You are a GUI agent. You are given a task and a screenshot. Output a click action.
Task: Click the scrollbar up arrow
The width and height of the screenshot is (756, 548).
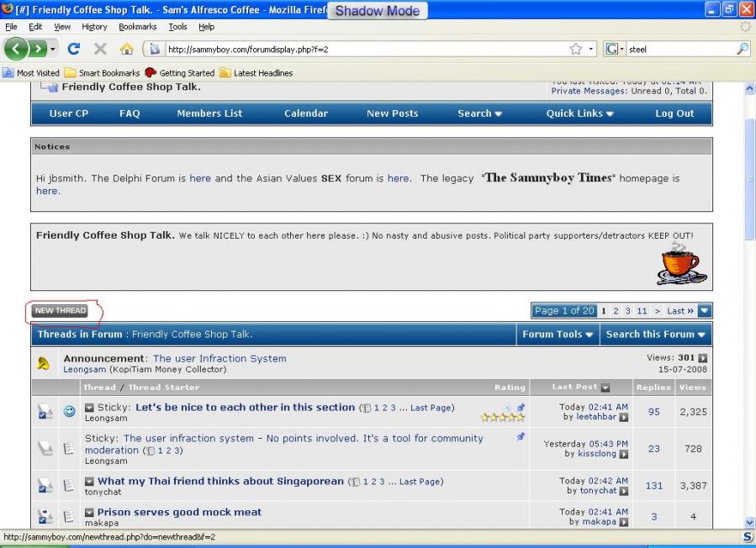[749, 89]
